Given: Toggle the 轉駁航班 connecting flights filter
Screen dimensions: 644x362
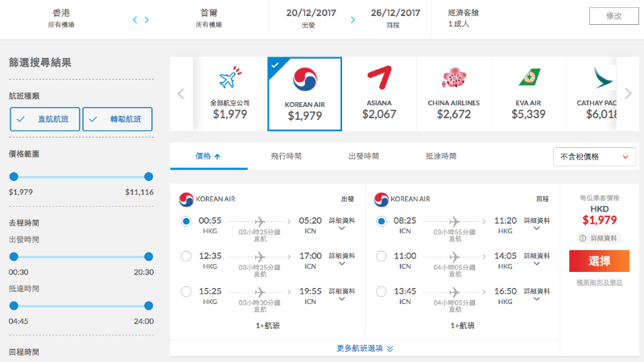Looking at the screenshot, I should (x=118, y=119).
